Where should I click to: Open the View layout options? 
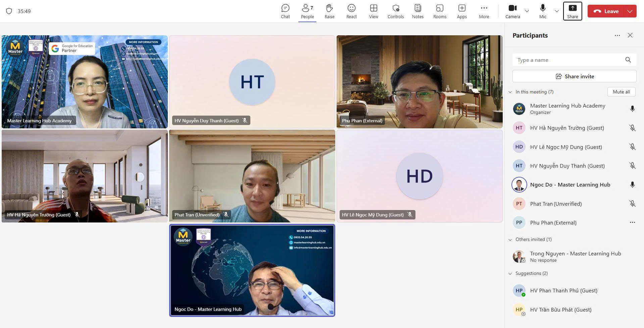pyautogui.click(x=374, y=11)
